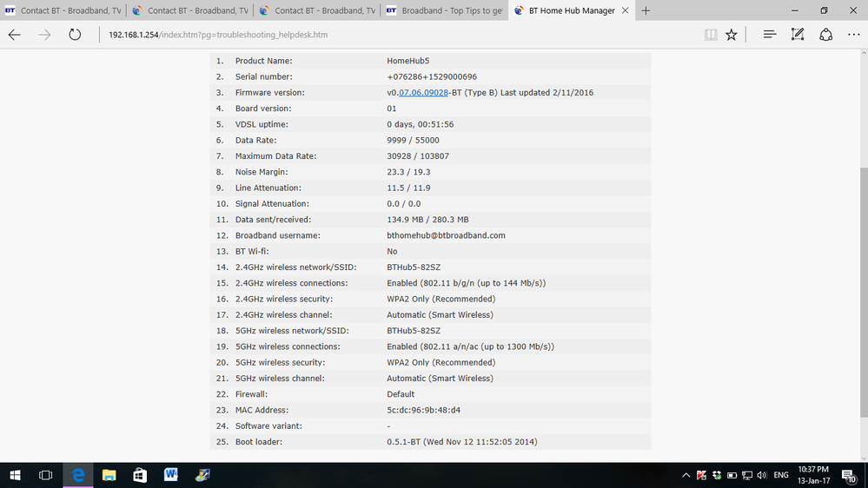
Task: Select line attenuation 11.5 / 11.9
Action: [x=408, y=188]
